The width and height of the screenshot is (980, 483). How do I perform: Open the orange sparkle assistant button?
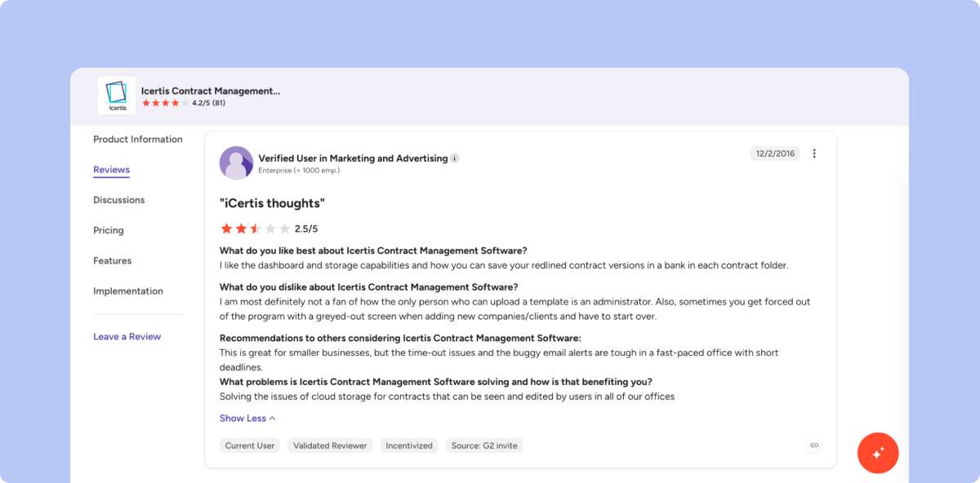click(878, 453)
